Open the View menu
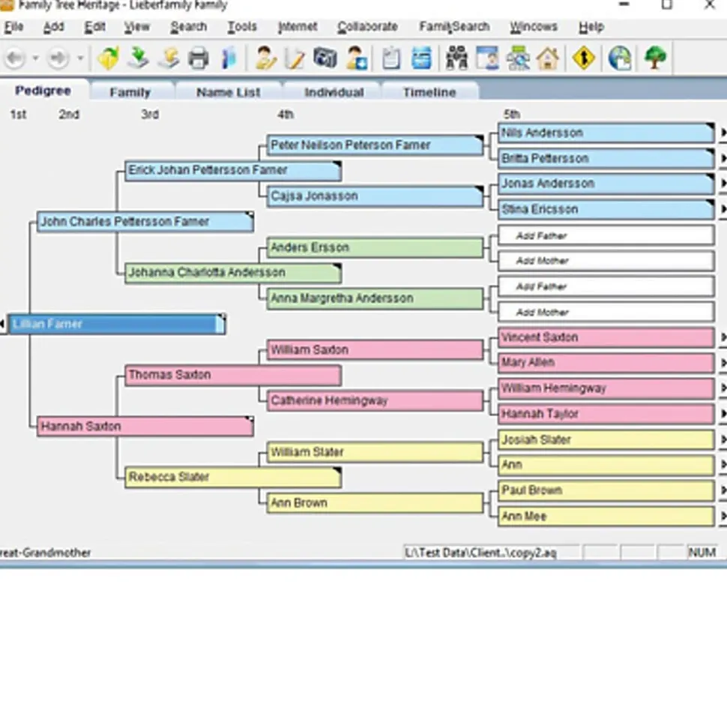Viewport: 727px width, 728px height. point(137,27)
